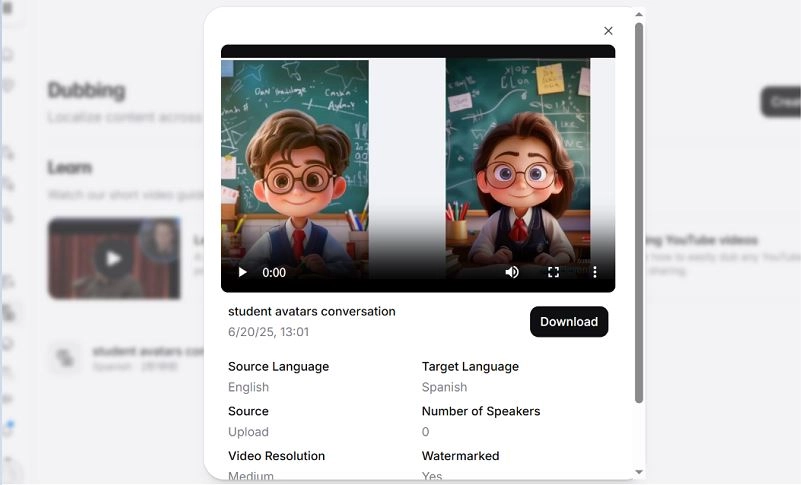This screenshot has width=801, height=485.
Task: Play the student avatars conversation video
Action: pos(242,272)
